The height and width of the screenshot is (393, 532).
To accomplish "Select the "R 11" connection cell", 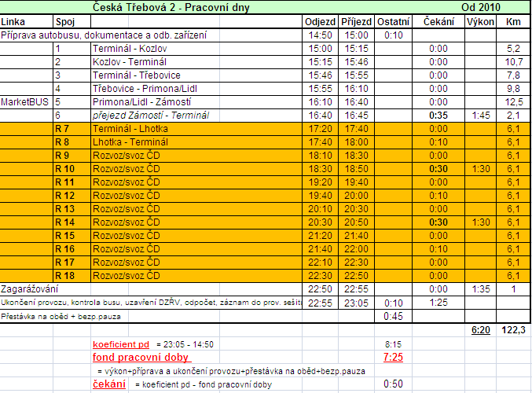I will [x=64, y=182].
